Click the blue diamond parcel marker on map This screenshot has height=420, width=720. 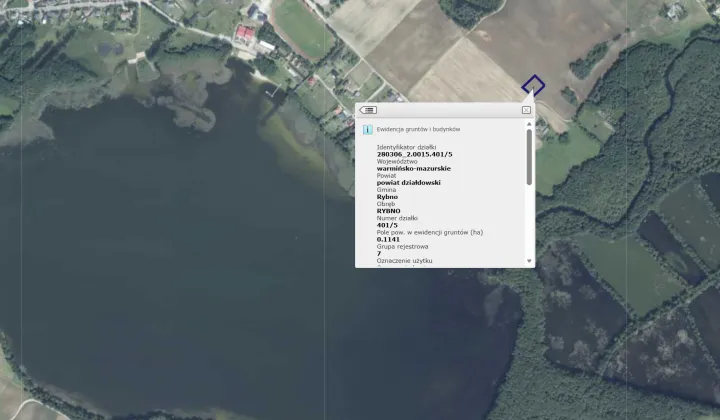tap(533, 86)
